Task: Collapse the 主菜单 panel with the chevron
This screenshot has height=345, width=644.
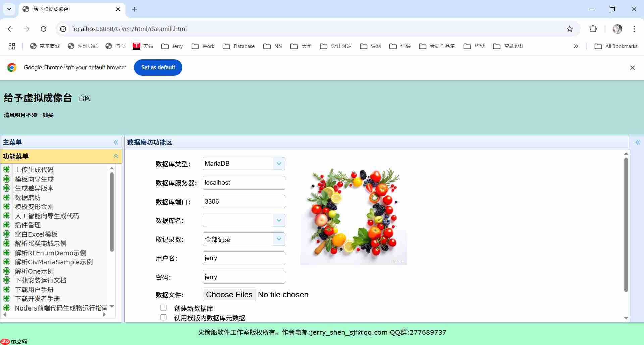Action: coord(116,142)
